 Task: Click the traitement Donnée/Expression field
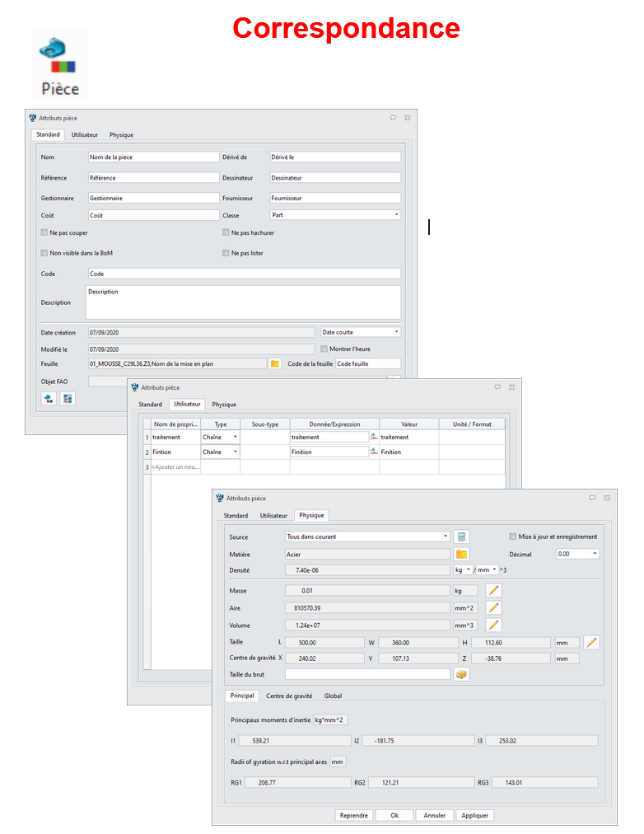[x=329, y=437]
